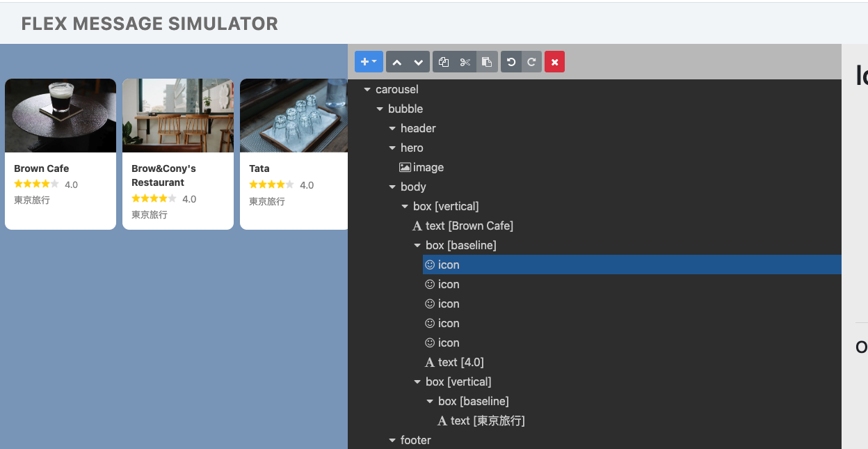Screen dimensions: 868x449
Task: Collapse the carousel tree node
Action: (367, 90)
